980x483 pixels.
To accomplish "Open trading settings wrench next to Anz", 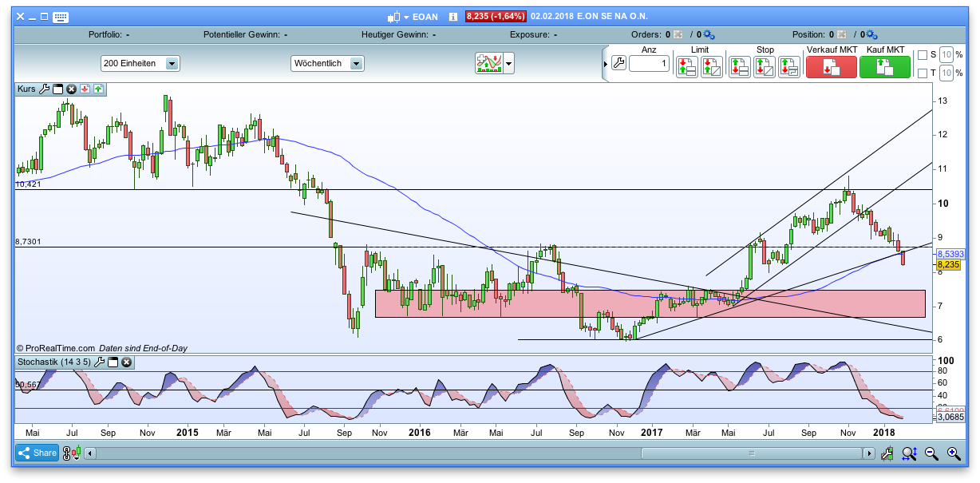I will (618, 64).
